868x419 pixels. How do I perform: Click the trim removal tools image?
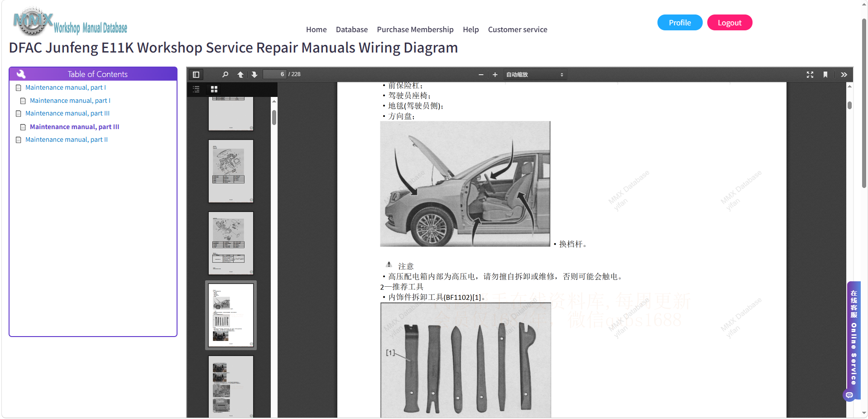465,360
